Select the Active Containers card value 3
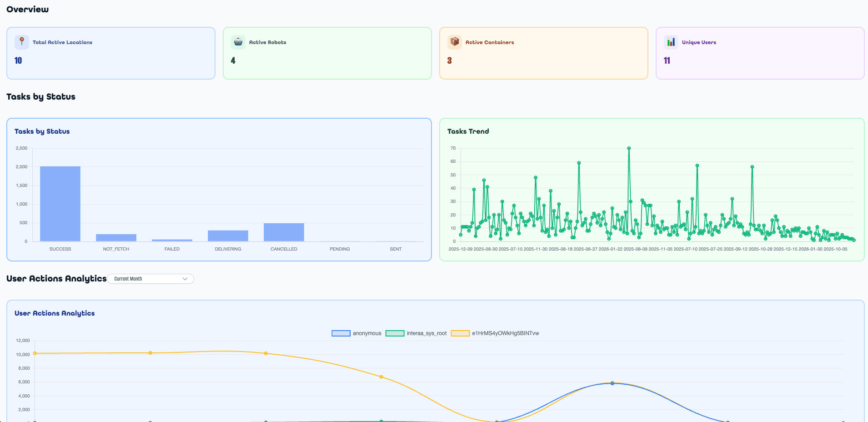The height and width of the screenshot is (422, 868). (449, 60)
